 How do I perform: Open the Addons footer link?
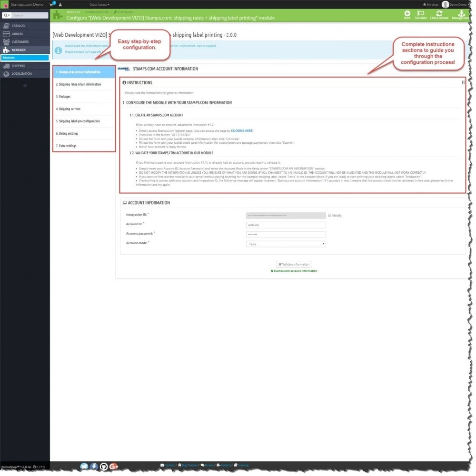[x=223, y=465]
